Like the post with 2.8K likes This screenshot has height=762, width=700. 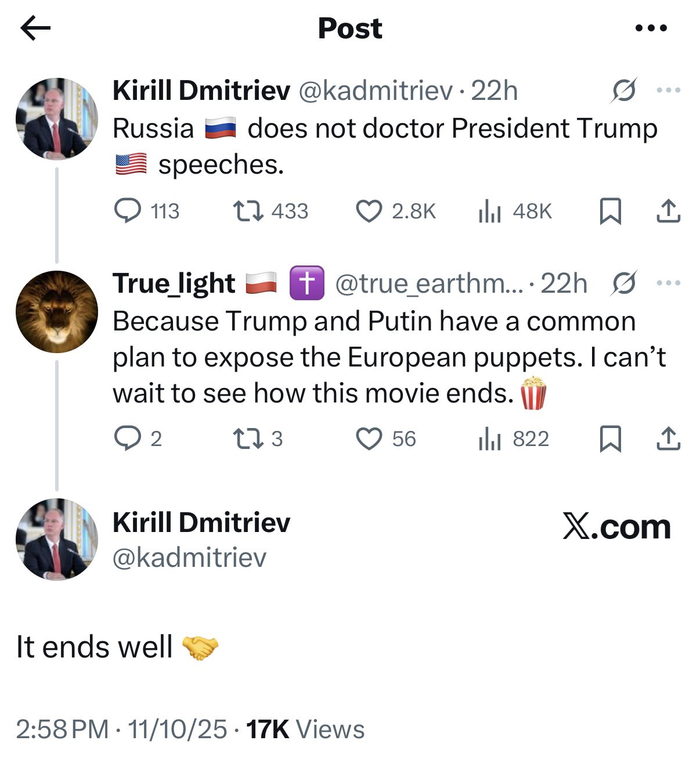point(369,211)
